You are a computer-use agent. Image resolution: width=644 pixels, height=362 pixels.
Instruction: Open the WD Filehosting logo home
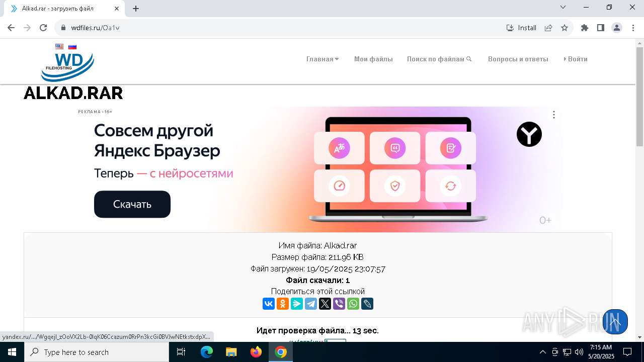click(x=67, y=67)
